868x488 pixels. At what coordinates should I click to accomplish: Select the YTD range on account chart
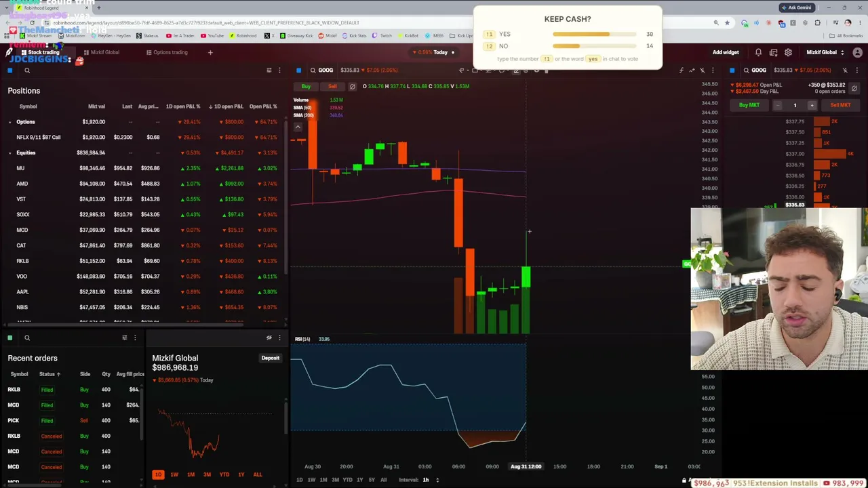224,474
